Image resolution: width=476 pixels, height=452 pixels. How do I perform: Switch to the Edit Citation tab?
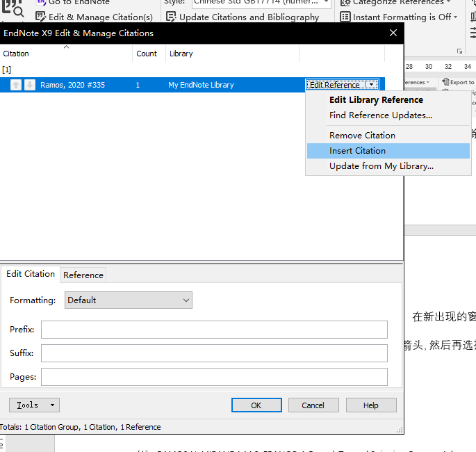tap(31, 274)
